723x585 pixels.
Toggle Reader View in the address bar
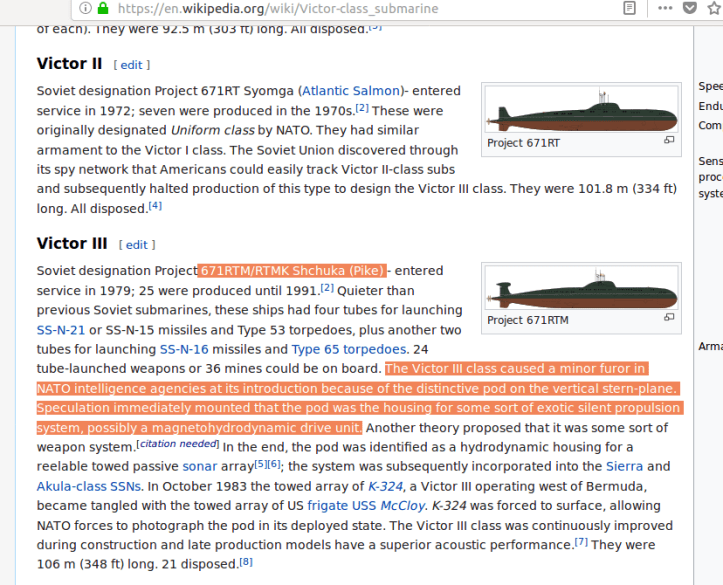click(628, 8)
